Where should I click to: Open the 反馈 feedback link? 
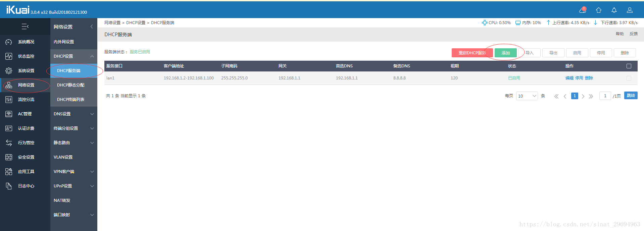tap(634, 34)
